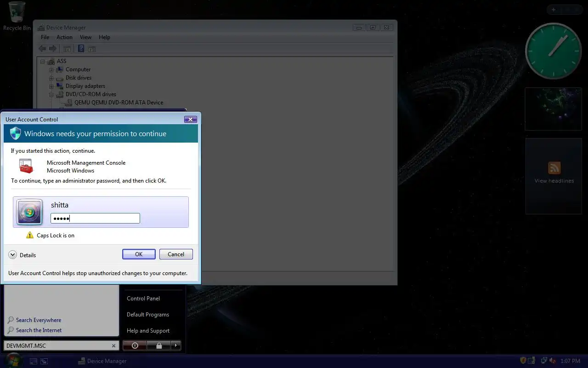This screenshot has height=368, width=588.
Task: Open Help and Support from Start menu
Action: [x=148, y=331]
